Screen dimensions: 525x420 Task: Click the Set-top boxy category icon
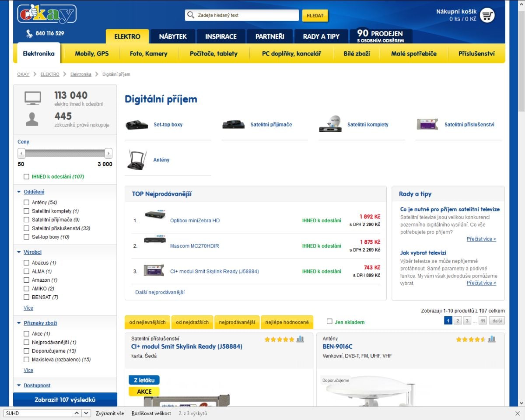[136, 124]
